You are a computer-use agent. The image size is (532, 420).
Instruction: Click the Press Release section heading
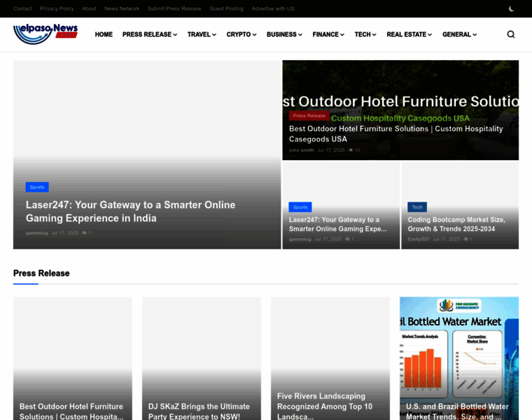click(x=41, y=273)
